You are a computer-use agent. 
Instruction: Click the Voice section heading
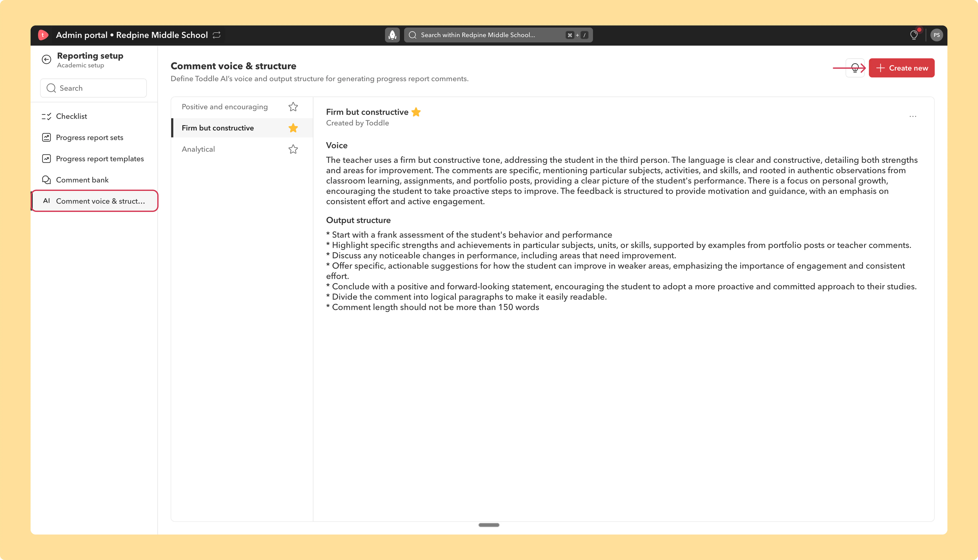[x=337, y=145]
